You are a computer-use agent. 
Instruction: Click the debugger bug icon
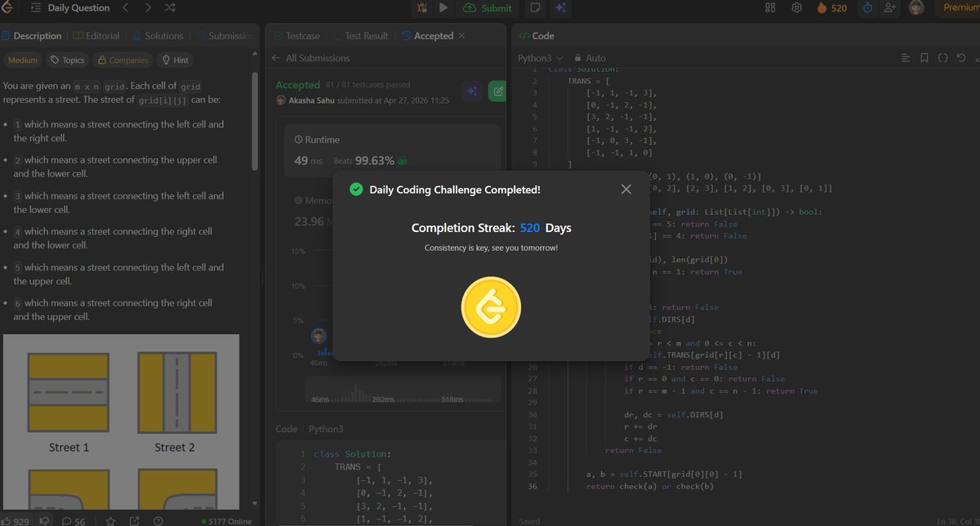(x=421, y=8)
